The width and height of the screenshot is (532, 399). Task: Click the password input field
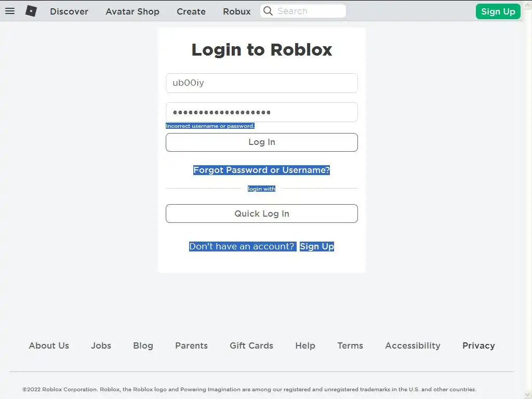pyautogui.click(x=262, y=112)
